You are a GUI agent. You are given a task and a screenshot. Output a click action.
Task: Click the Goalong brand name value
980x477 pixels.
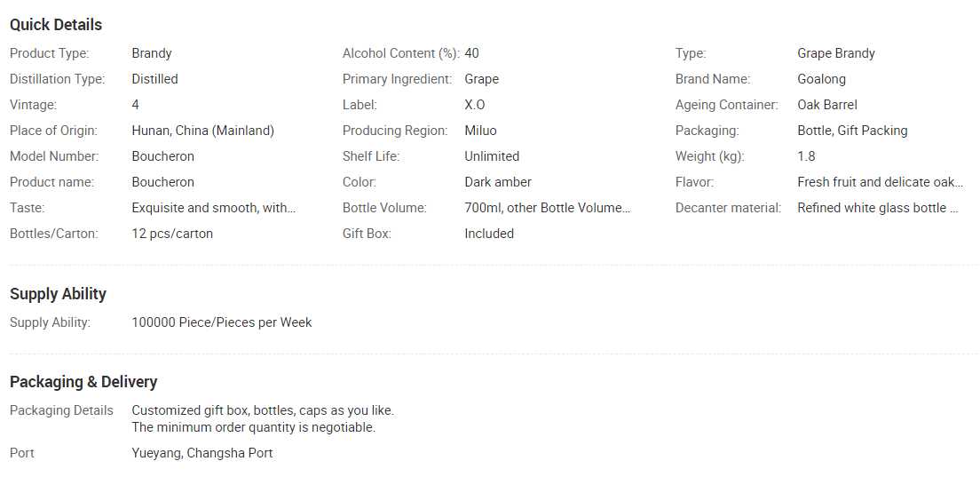[x=821, y=79]
